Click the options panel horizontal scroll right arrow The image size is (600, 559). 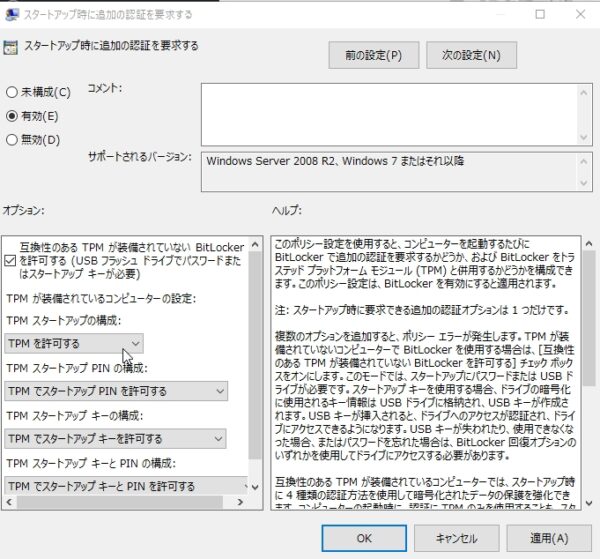240,502
